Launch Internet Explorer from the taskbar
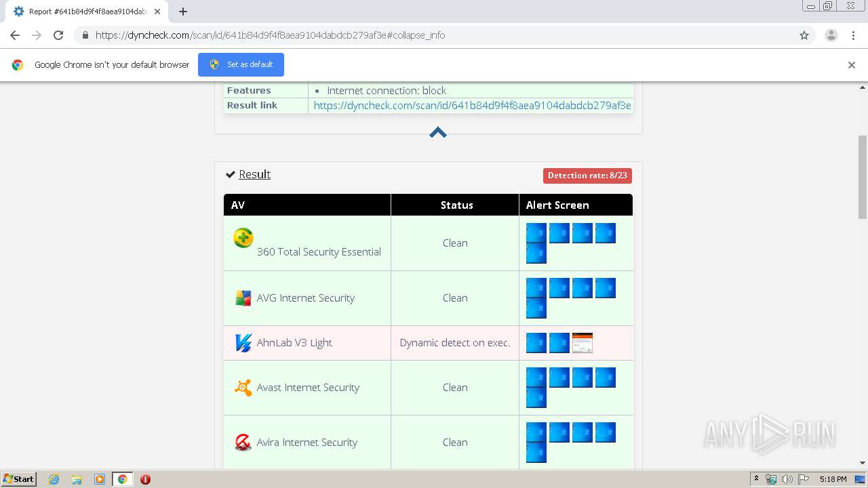 54,479
